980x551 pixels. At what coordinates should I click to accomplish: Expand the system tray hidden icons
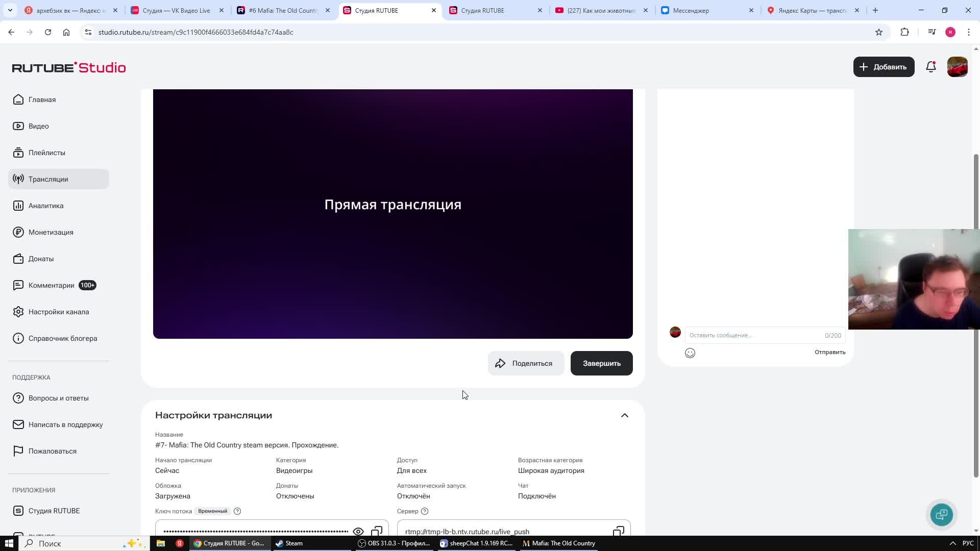[x=952, y=543]
